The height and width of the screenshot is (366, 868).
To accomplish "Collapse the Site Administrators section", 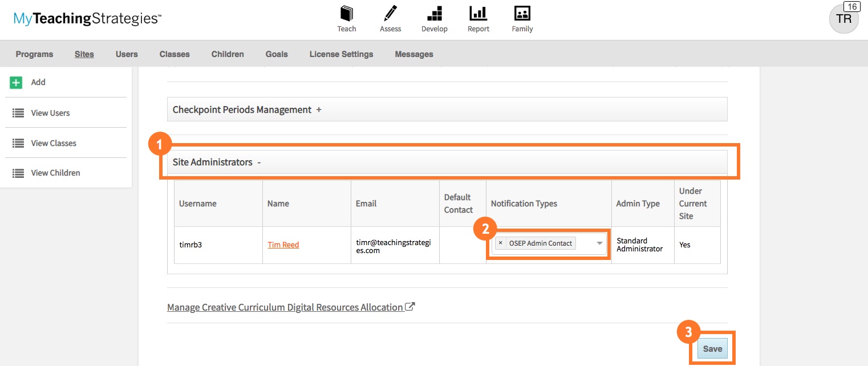I will pyautogui.click(x=259, y=162).
